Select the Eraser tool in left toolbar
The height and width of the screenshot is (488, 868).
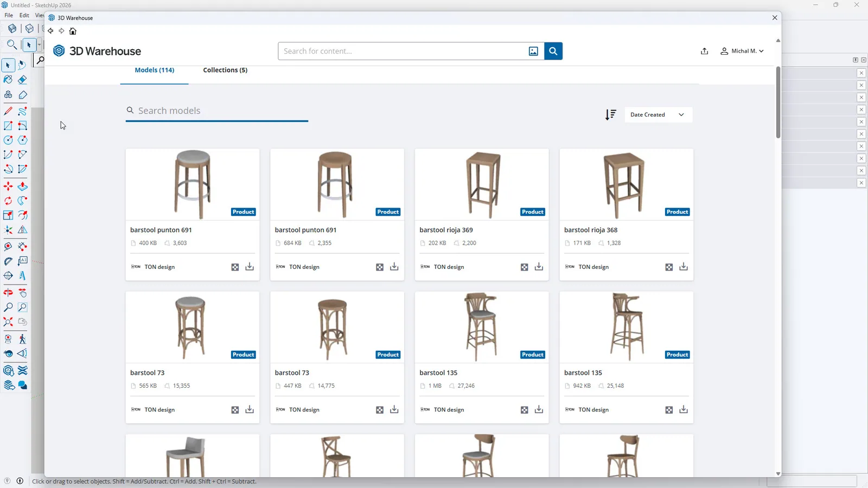(22, 80)
